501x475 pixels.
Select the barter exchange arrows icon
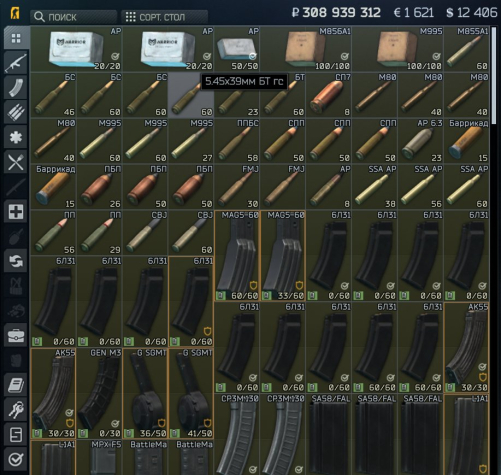coord(16,261)
